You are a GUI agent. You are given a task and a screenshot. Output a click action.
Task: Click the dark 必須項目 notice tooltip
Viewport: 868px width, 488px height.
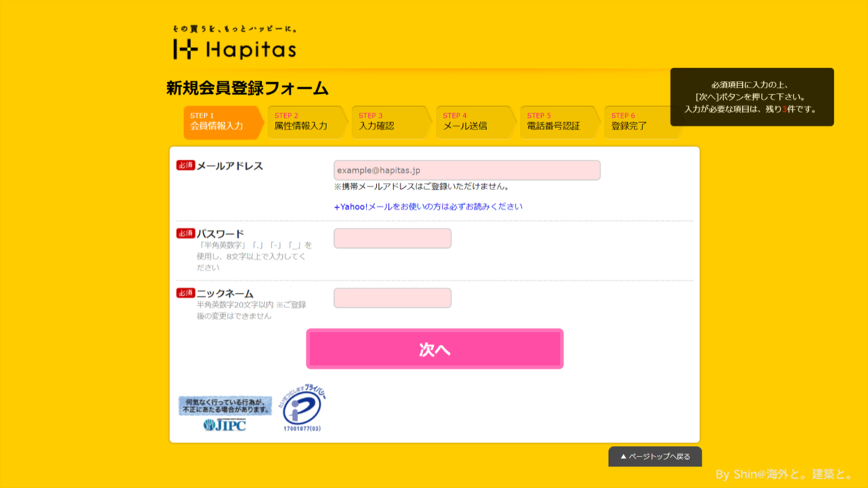pos(752,97)
